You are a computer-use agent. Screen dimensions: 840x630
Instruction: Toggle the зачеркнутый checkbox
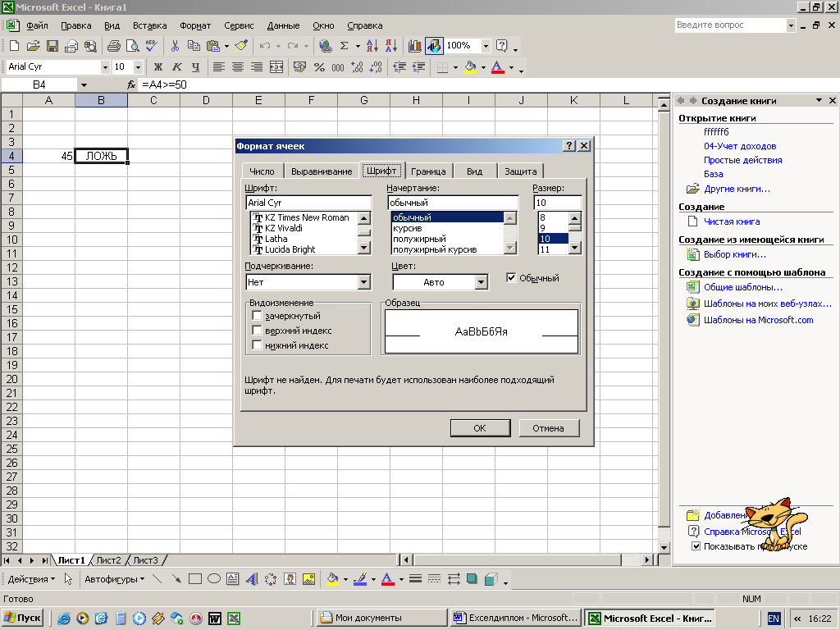tap(257, 316)
